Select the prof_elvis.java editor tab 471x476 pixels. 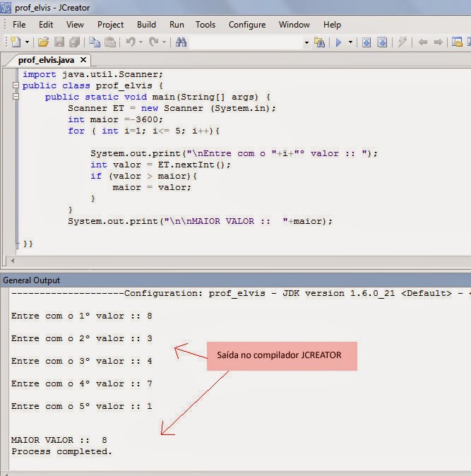46,60
